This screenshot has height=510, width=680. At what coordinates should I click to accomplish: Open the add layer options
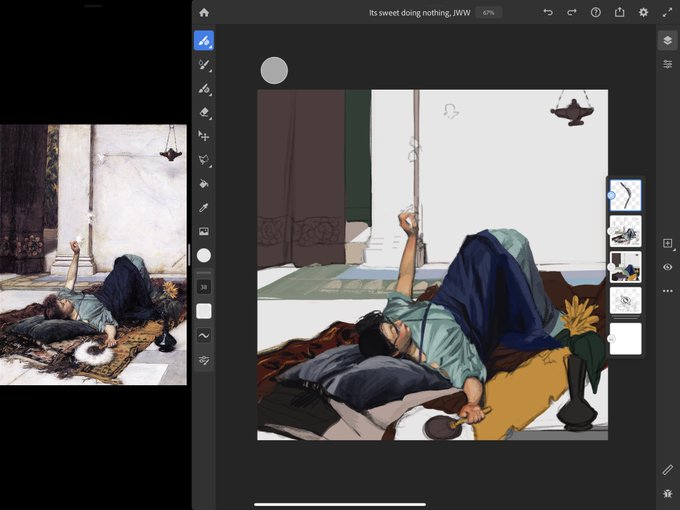[667, 243]
